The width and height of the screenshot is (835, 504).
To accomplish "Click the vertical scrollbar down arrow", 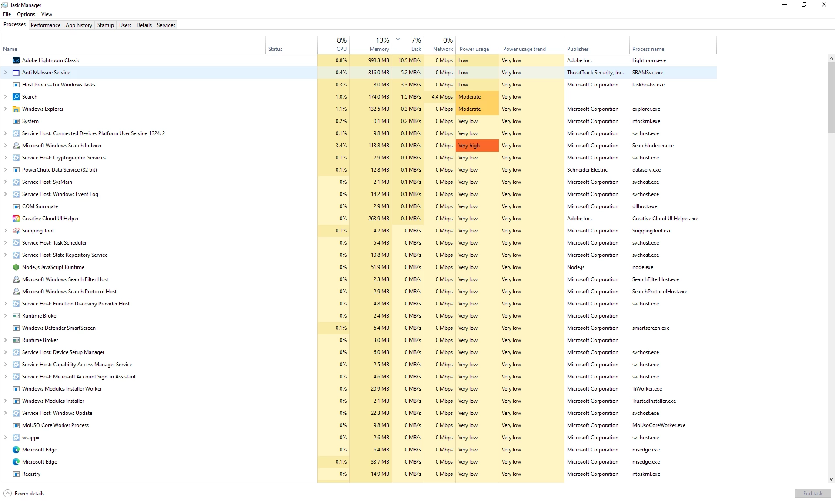I will (831, 479).
